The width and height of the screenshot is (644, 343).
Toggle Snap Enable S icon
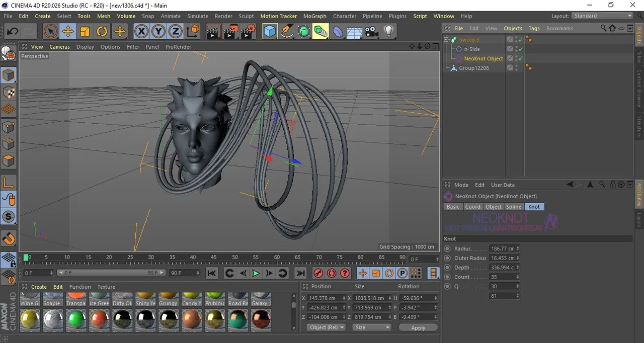pos(9,217)
